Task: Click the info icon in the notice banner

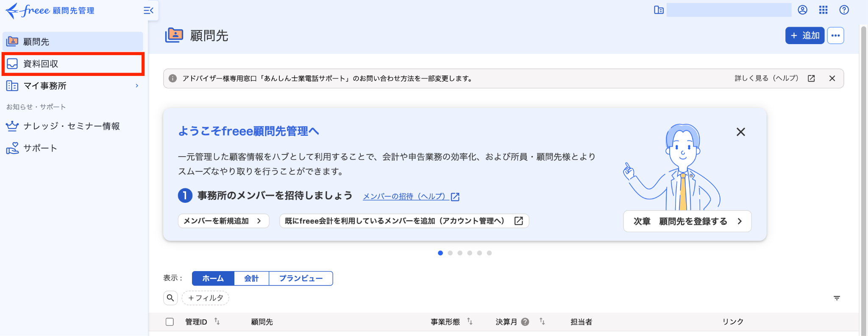Action: click(172, 78)
